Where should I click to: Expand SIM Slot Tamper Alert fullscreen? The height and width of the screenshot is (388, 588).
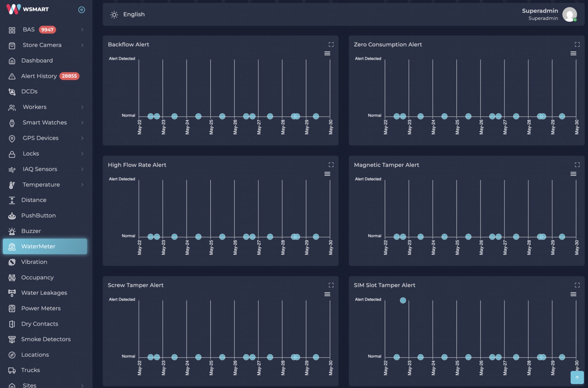577,285
